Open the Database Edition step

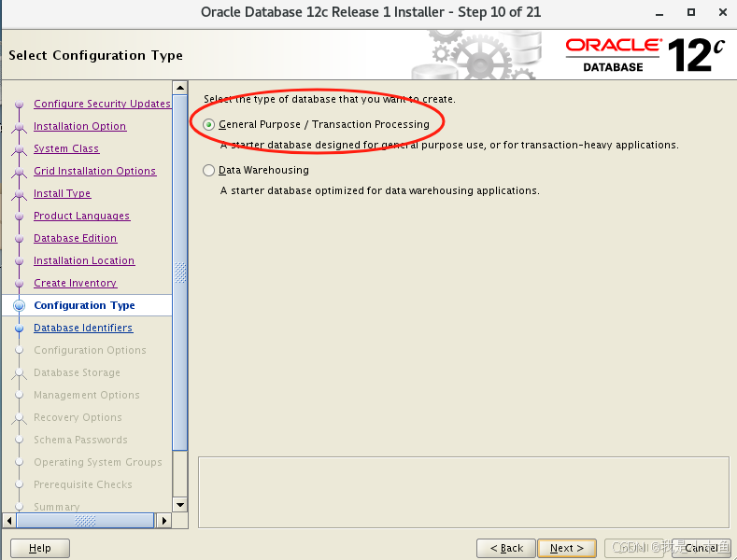(x=76, y=238)
